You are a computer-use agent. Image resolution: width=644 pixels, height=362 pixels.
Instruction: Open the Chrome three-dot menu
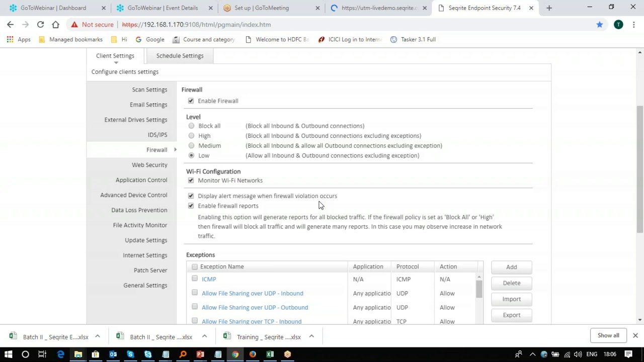click(x=634, y=25)
